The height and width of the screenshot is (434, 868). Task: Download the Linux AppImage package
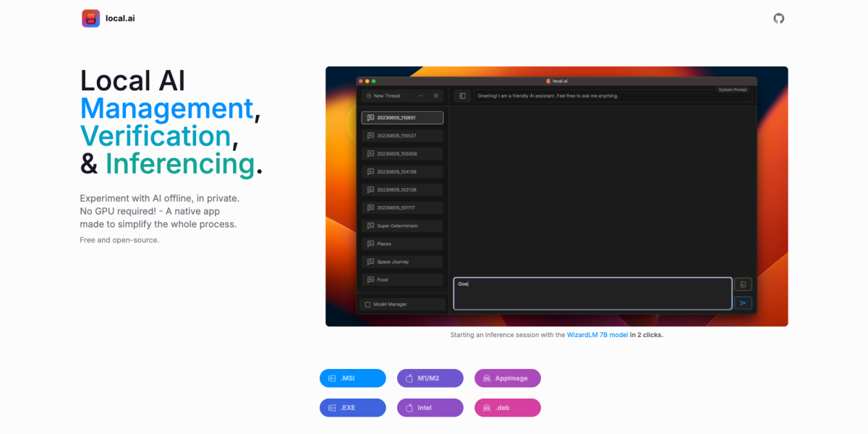coord(508,378)
